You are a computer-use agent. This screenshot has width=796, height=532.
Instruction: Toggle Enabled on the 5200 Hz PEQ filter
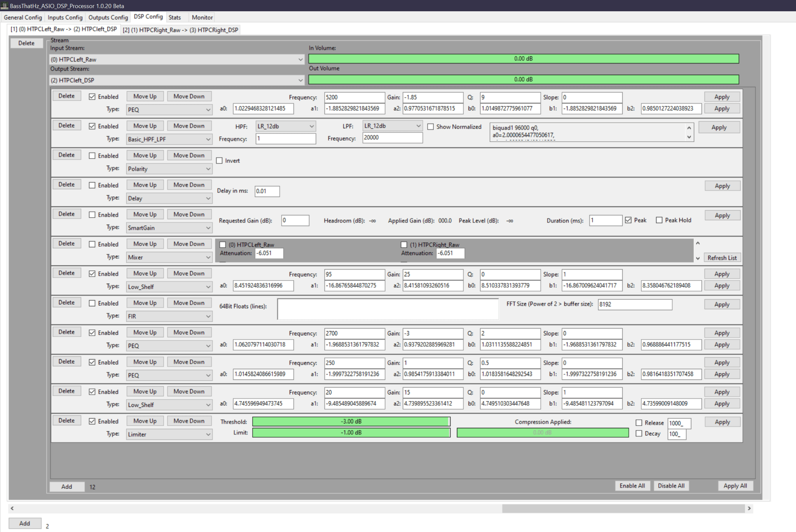pyautogui.click(x=92, y=97)
